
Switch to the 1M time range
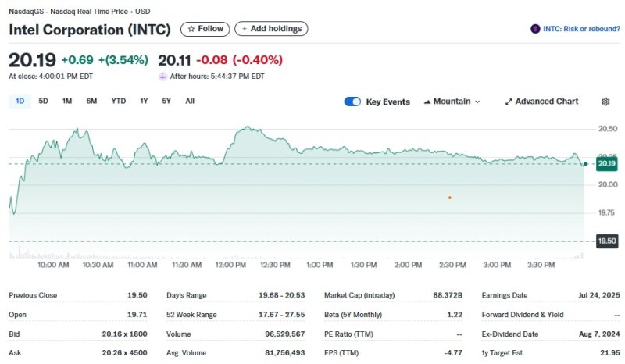point(67,101)
